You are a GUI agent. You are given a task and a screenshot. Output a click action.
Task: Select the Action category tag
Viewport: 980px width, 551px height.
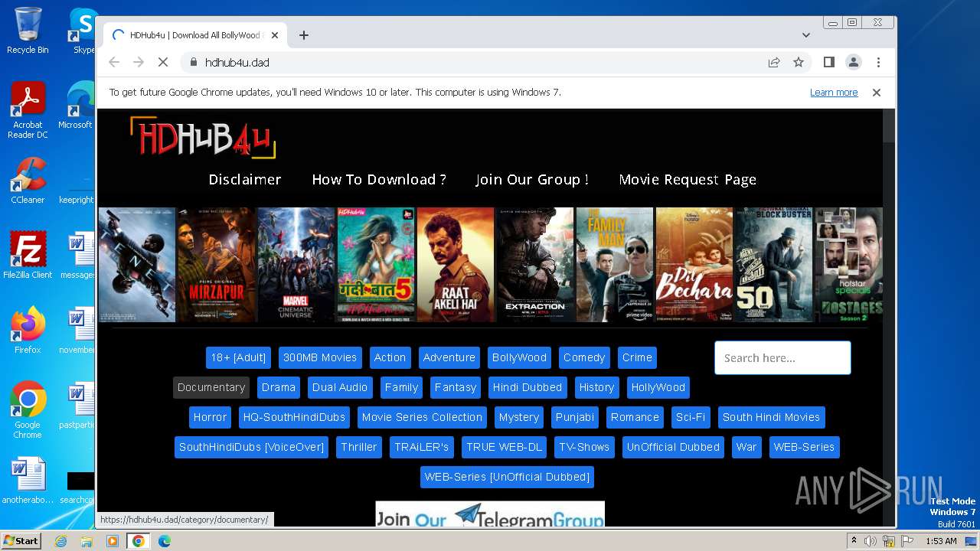390,358
